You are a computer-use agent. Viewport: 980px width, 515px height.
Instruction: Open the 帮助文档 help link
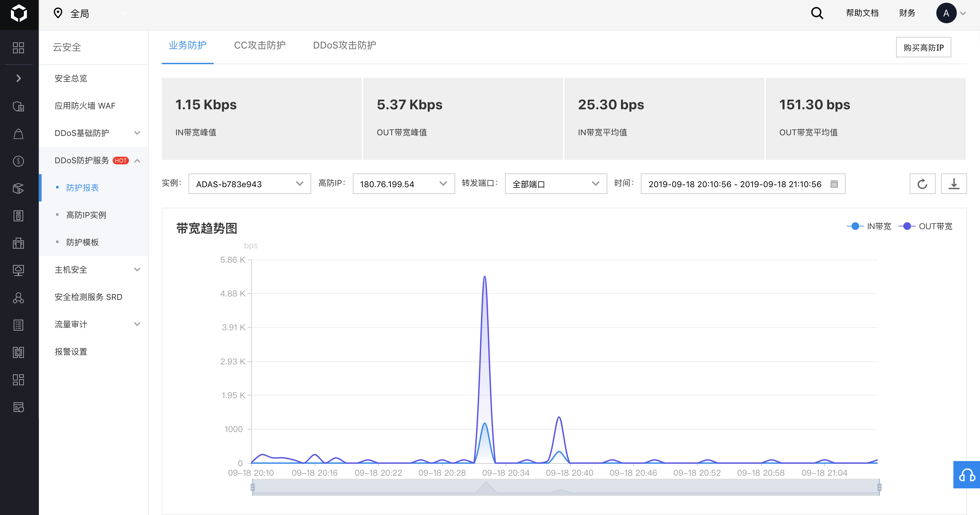tap(862, 13)
